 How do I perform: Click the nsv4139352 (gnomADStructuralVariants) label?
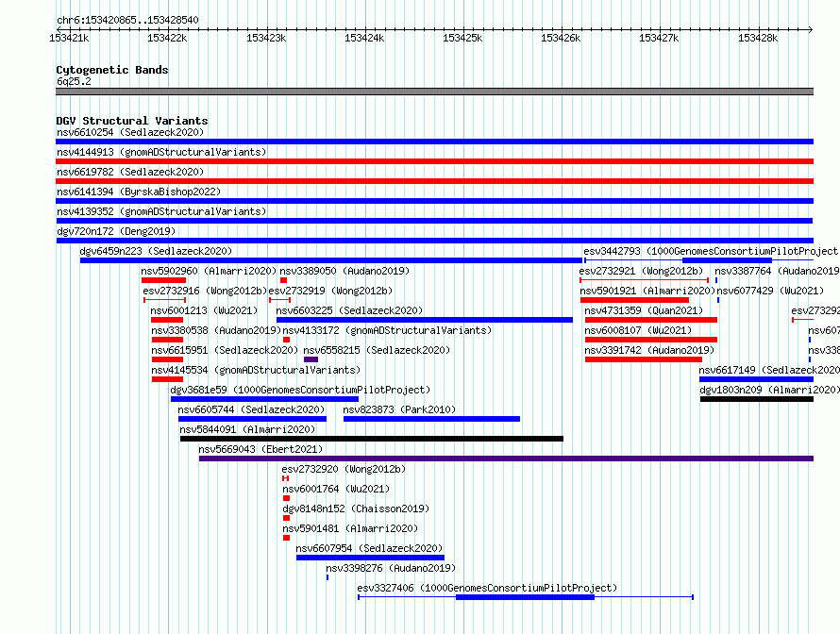click(161, 211)
